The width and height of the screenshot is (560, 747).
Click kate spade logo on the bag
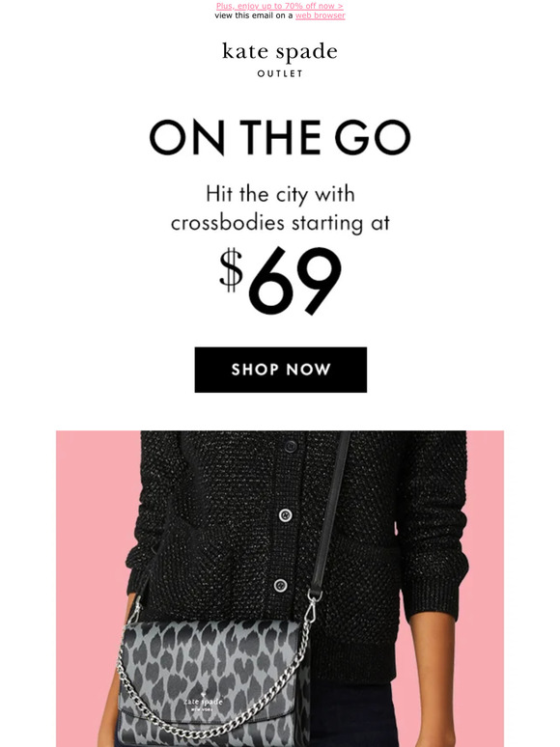point(203,704)
